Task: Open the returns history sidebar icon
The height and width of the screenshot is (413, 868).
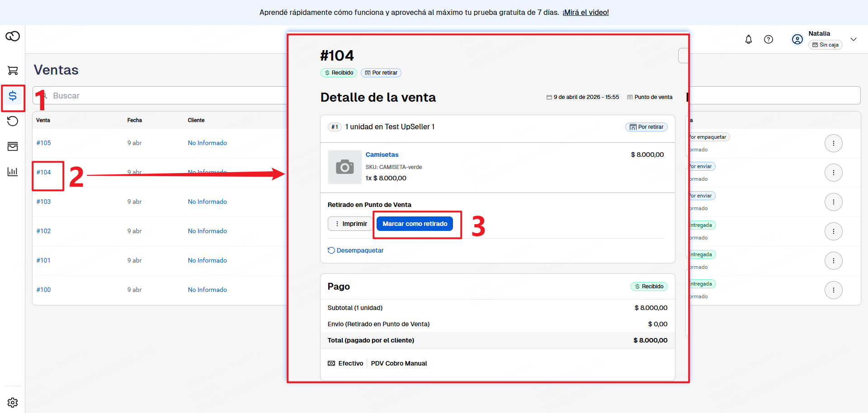Action: coord(13,121)
